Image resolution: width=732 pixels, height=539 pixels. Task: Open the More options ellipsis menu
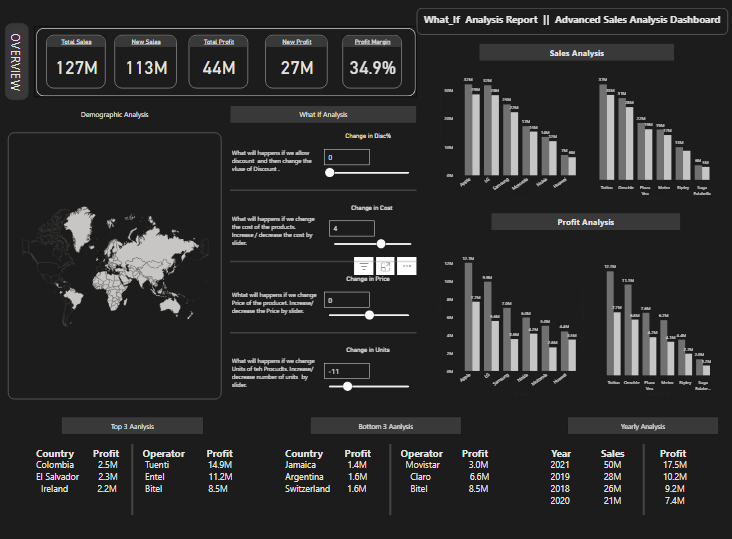point(407,266)
